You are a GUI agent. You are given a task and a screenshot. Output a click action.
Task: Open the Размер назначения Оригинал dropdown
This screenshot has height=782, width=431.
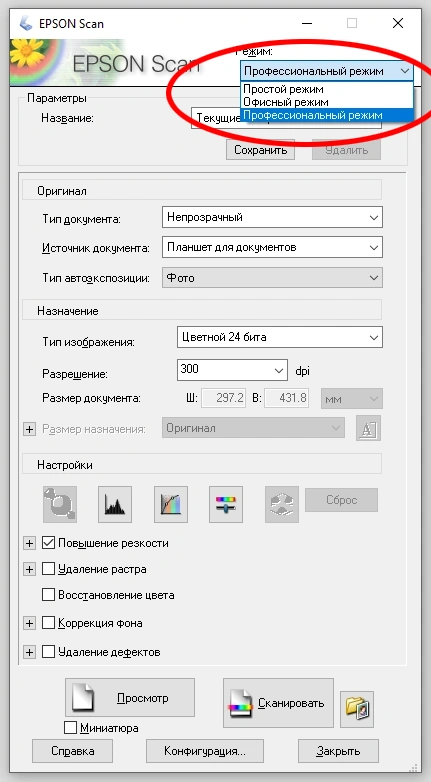coord(253,428)
